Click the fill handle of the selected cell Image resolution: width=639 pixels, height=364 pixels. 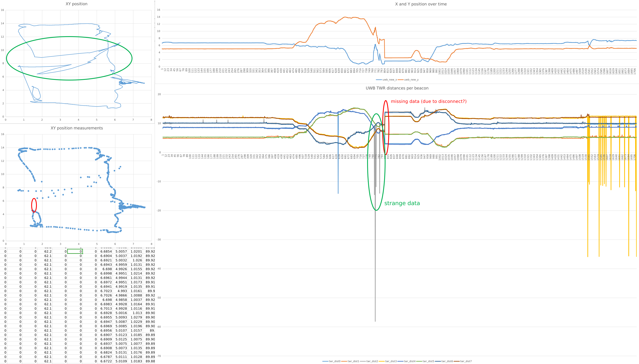(x=82, y=253)
